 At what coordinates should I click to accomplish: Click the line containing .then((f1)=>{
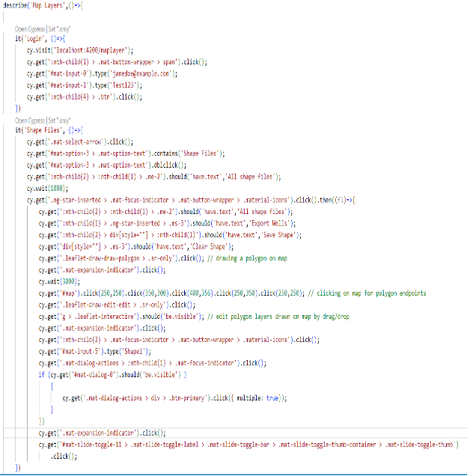click(191, 201)
